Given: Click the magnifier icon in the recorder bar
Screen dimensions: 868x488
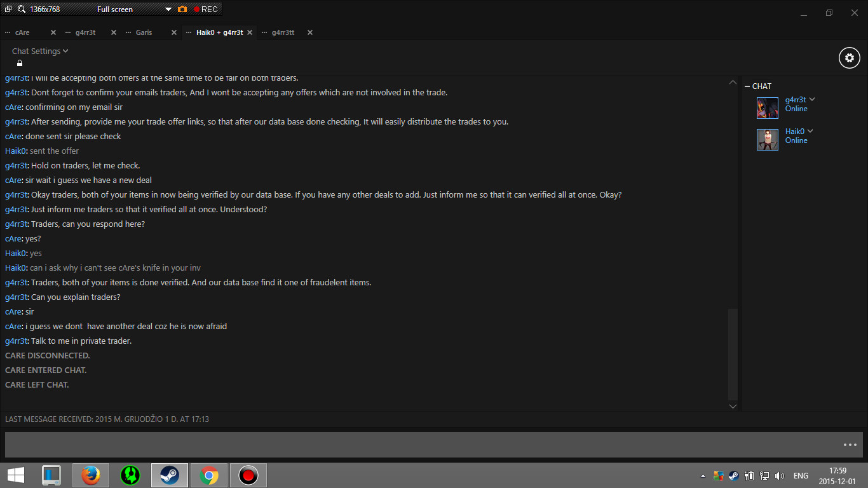Looking at the screenshot, I should [x=21, y=9].
